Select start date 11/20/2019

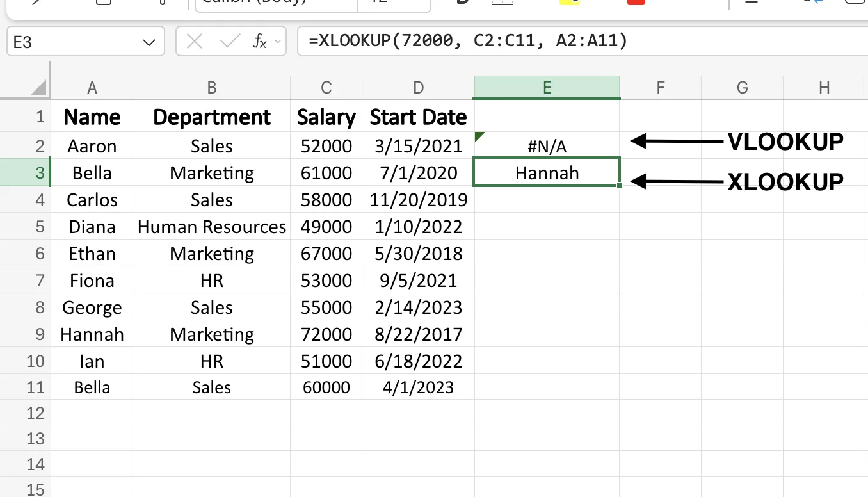[x=419, y=200]
